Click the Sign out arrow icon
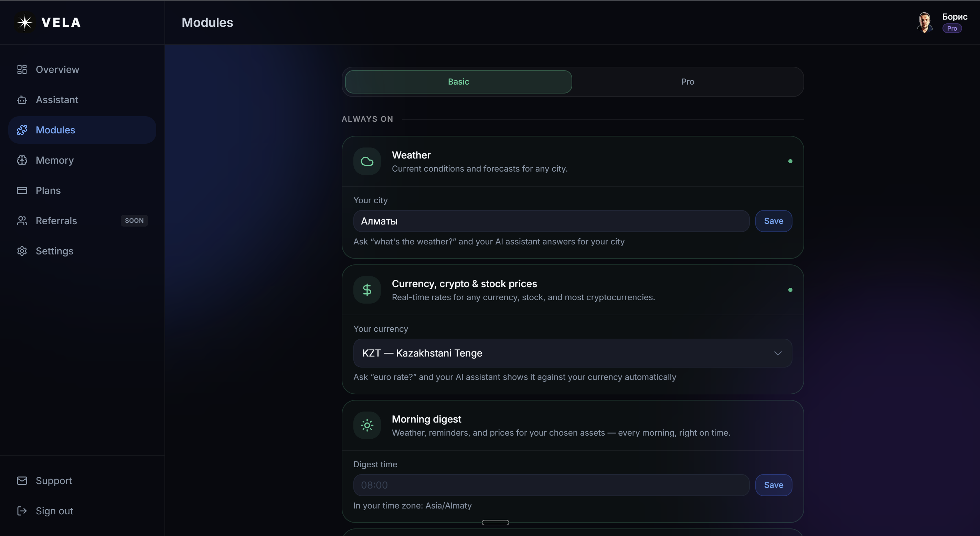 tap(22, 511)
